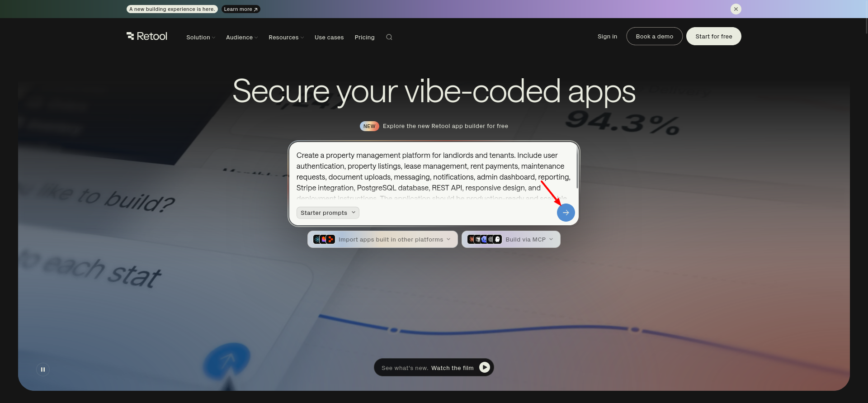Expand the Build via MCP dropdown
This screenshot has width=868, height=403.
511,239
